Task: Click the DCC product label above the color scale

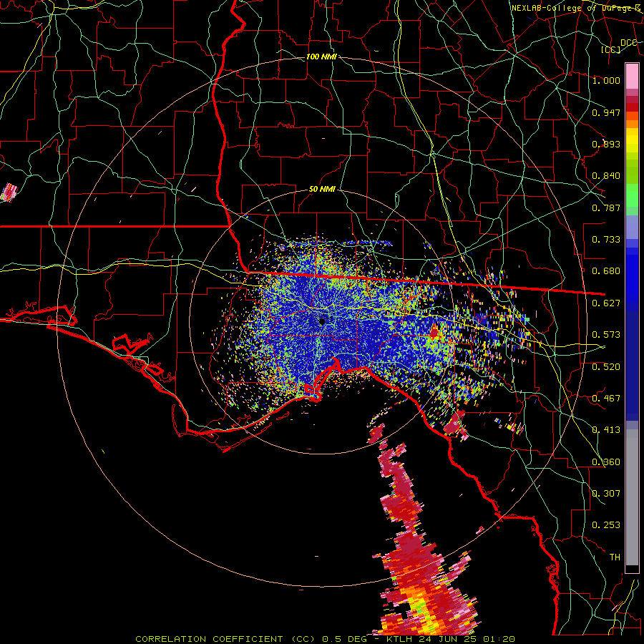Action: (x=628, y=42)
